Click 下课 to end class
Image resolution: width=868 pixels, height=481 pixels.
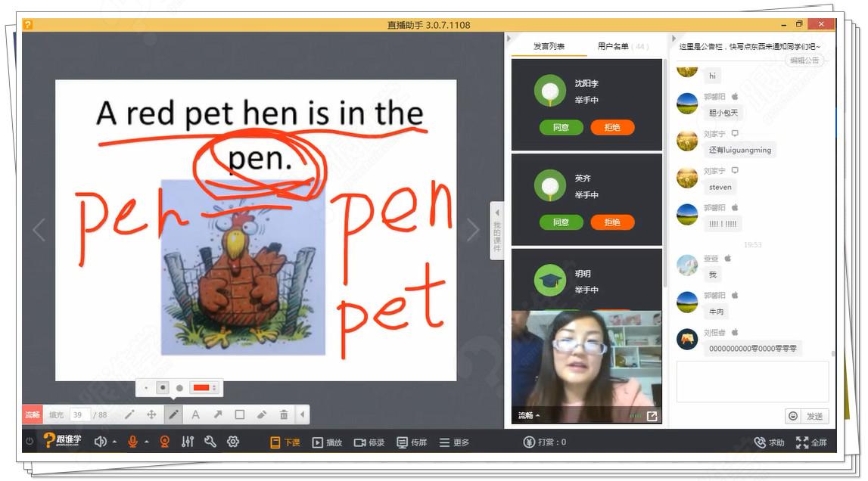pyautogui.click(x=285, y=442)
